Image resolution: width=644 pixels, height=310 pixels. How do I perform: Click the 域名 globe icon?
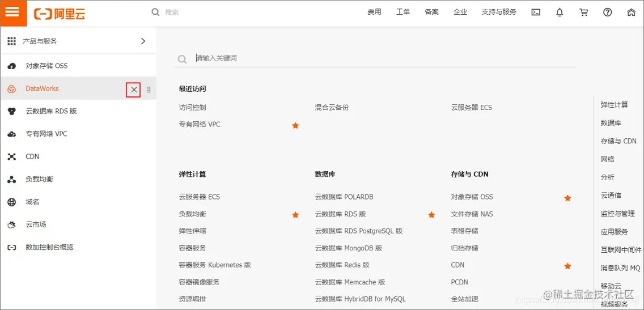(12, 202)
